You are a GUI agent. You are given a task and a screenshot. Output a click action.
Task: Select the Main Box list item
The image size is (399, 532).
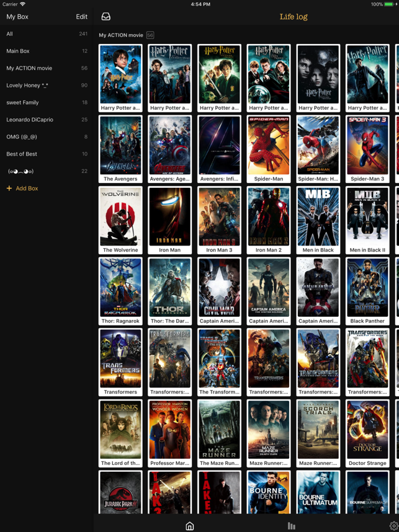pos(47,51)
